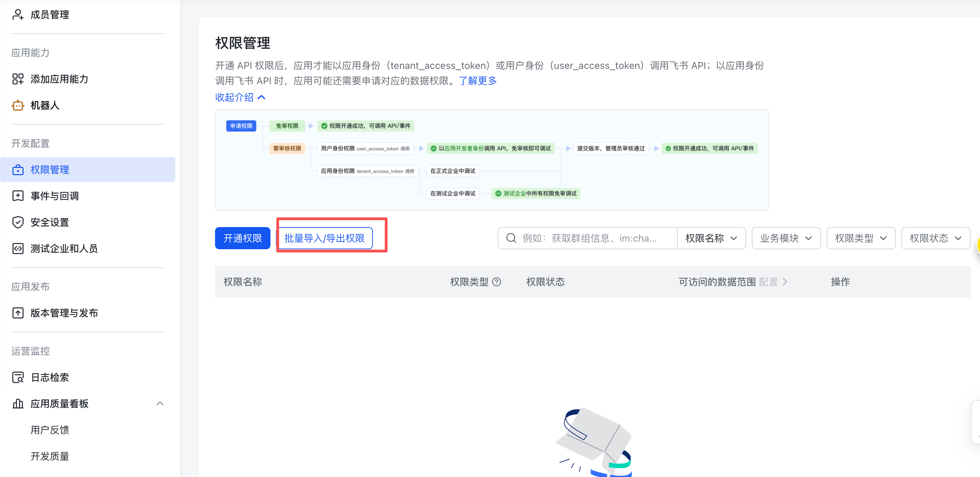Open the 权限名称 search-type dropdown
Screen dimensions: 980x477
[711, 238]
